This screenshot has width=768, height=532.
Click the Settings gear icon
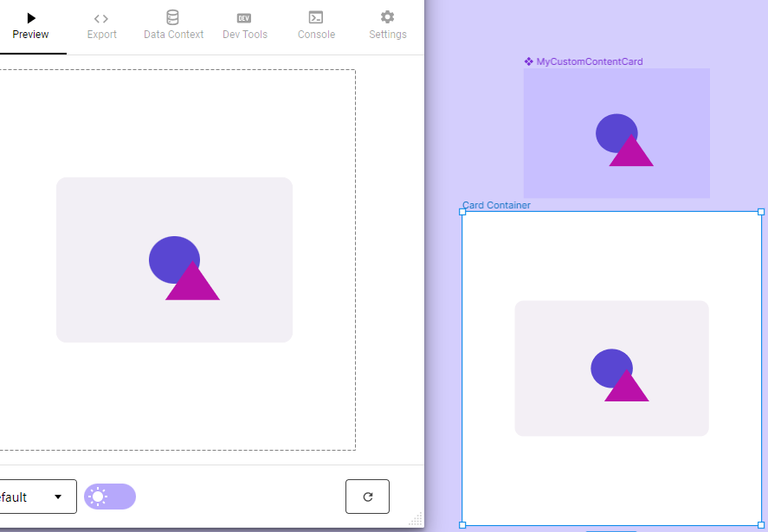387,17
